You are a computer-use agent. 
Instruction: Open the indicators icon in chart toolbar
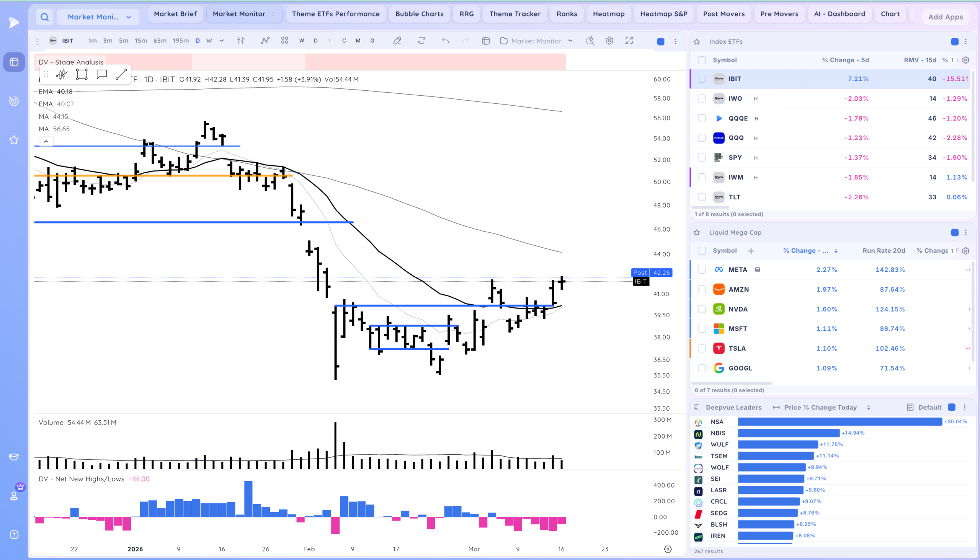click(x=265, y=41)
